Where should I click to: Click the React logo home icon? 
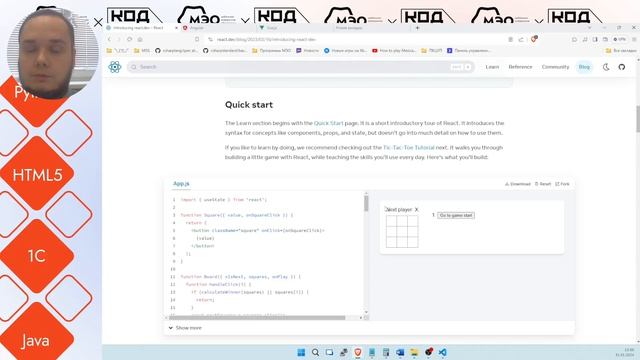click(x=115, y=67)
